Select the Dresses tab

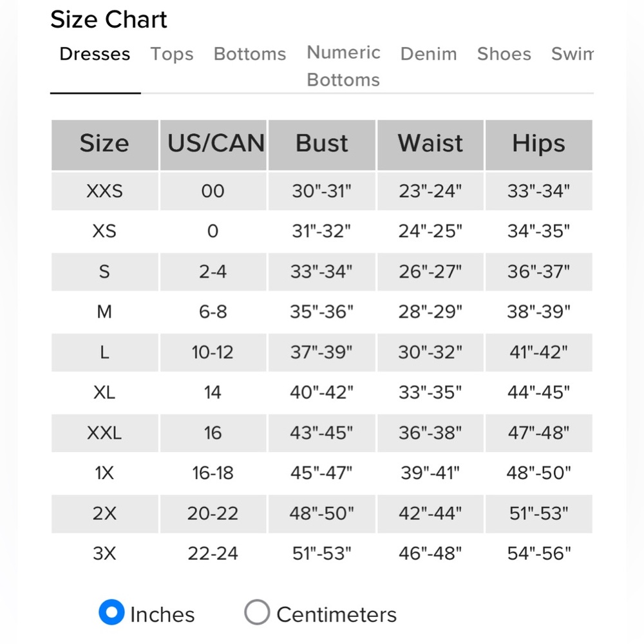pos(95,54)
